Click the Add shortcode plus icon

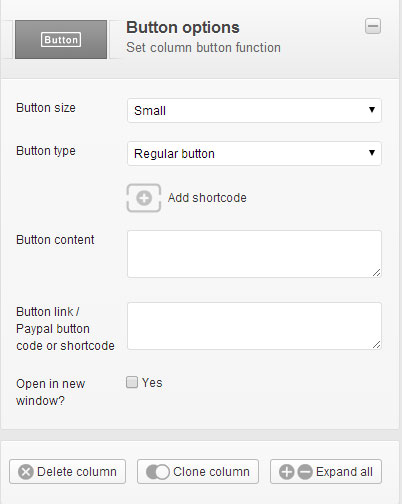tap(144, 198)
